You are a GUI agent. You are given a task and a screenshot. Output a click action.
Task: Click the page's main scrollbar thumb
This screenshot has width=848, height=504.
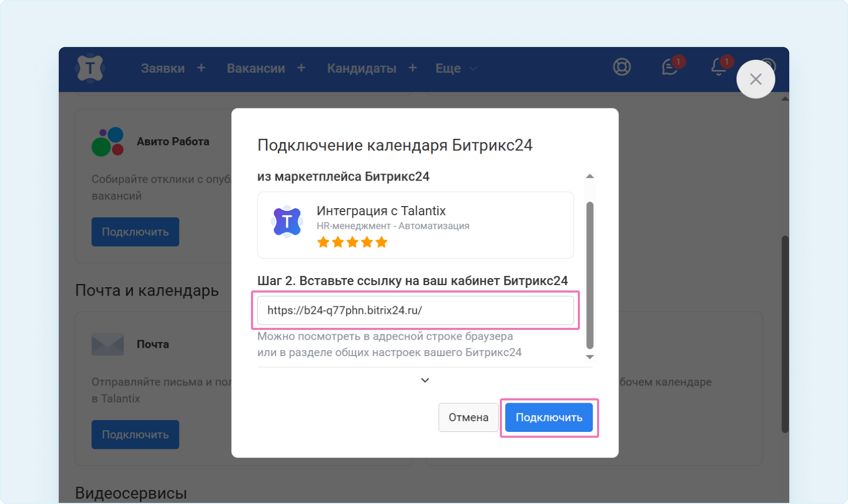[x=785, y=334]
